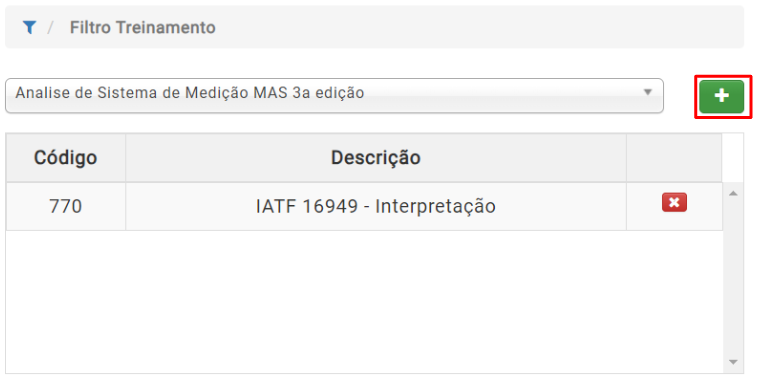
Task: Click the empty table area below the row
Action: pos(364,302)
